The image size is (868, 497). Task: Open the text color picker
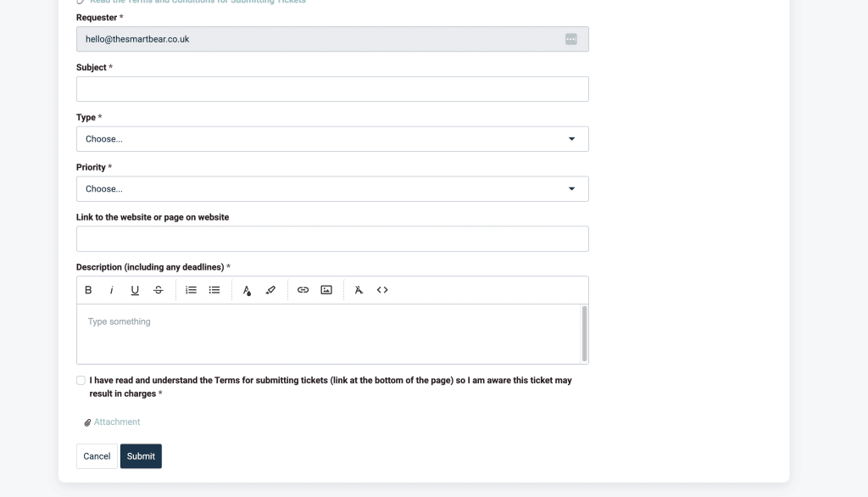click(247, 290)
